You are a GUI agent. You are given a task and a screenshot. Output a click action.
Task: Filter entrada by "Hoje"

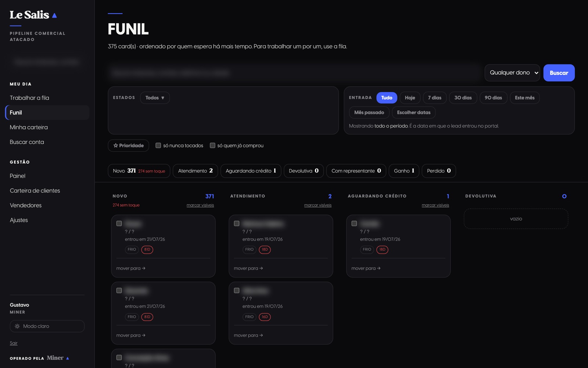point(410,98)
